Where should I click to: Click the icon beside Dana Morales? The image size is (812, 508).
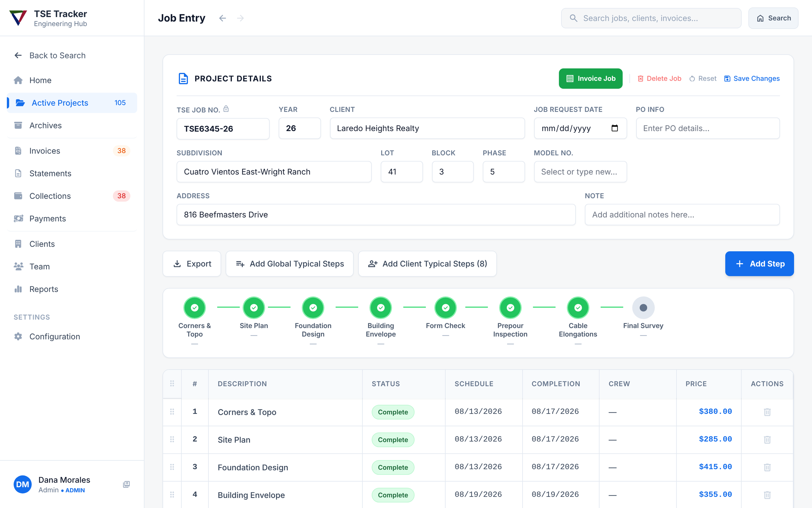[126, 484]
